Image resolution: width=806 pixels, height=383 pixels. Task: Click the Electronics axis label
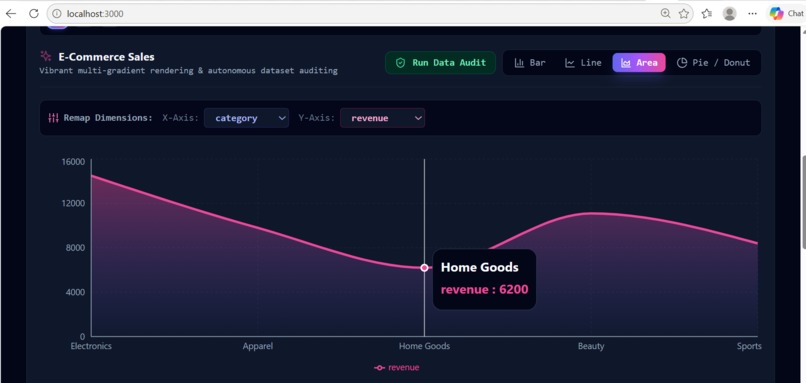pyautogui.click(x=91, y=346)
